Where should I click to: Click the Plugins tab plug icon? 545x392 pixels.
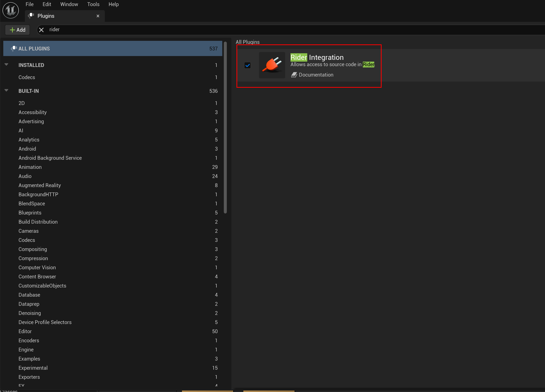pyautogui.click(x=31, y=16)
